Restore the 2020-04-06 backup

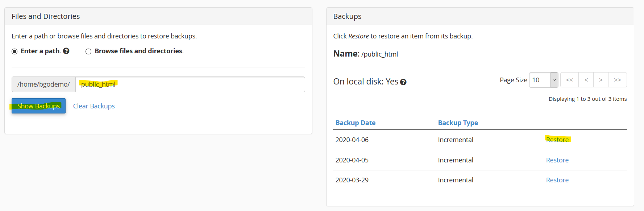557,140
